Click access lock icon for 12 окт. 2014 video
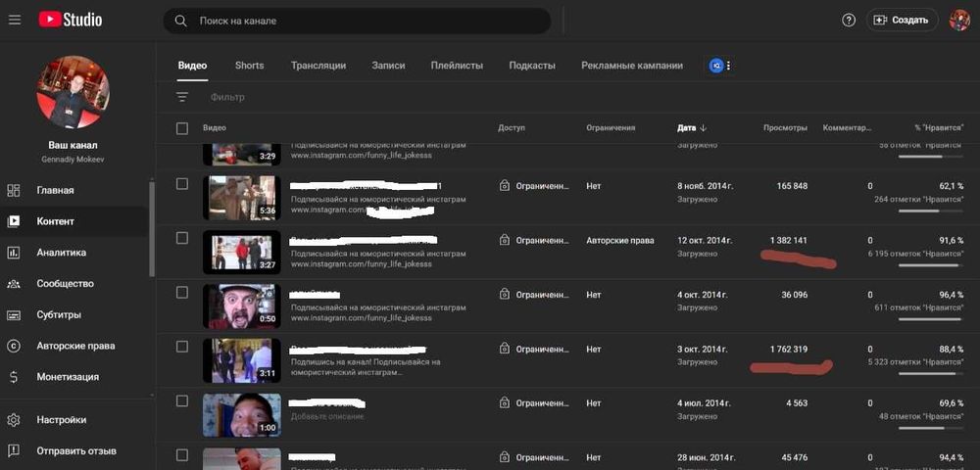980x470 pixels. pos(505,240)
